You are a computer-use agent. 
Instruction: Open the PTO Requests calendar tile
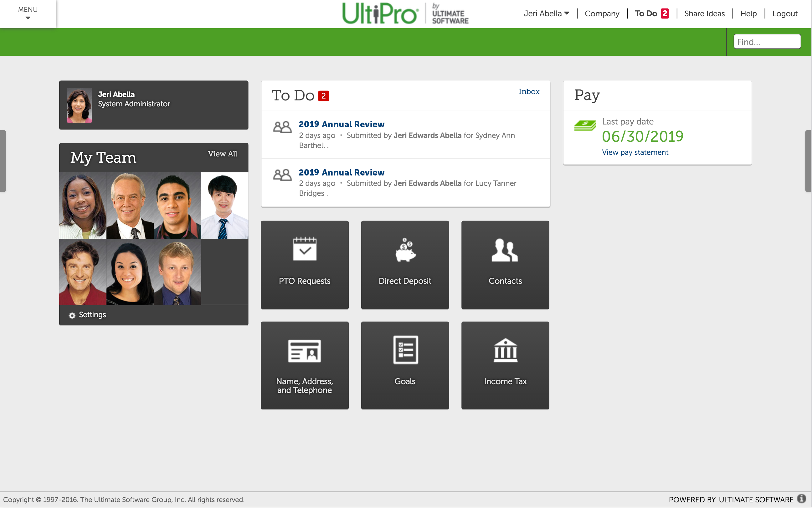click(304, 264)
